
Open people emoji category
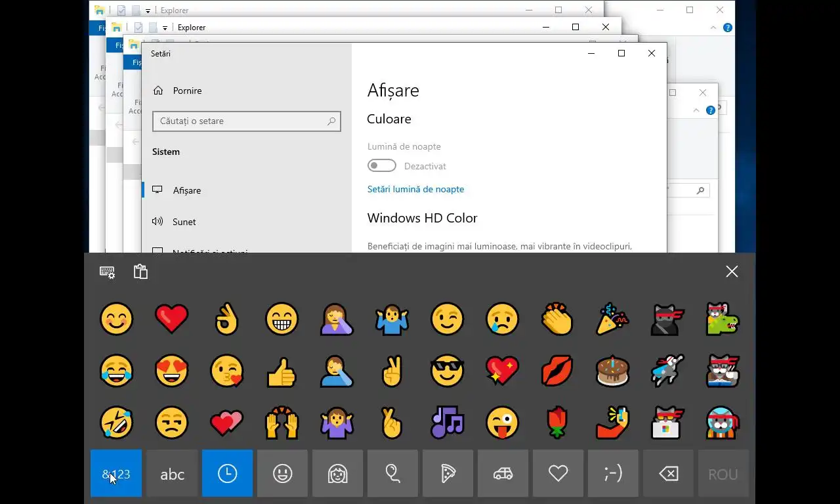(337, 473)
